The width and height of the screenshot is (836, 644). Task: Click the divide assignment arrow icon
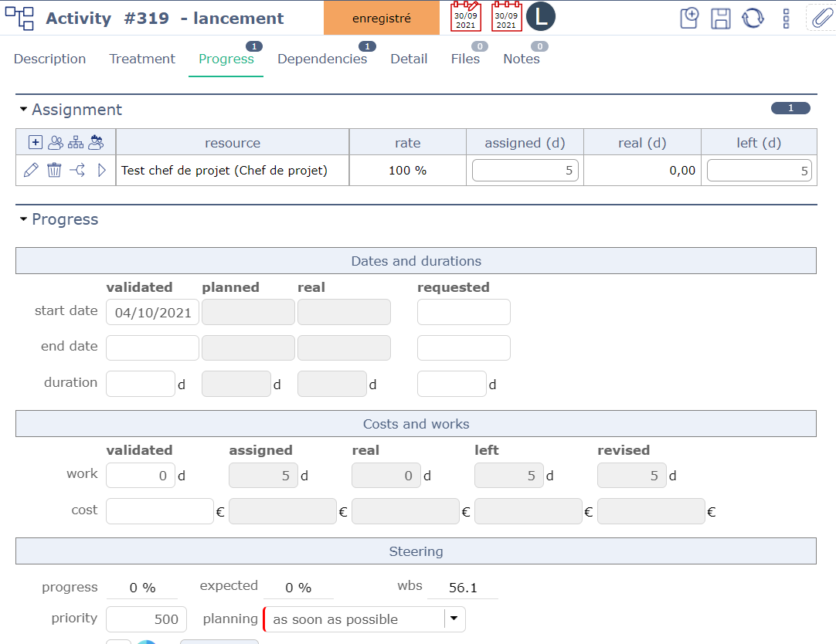tap(77, 171)
